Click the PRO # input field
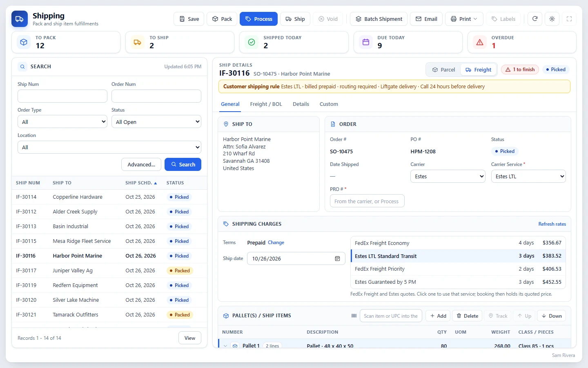 [x=367, y=201]
